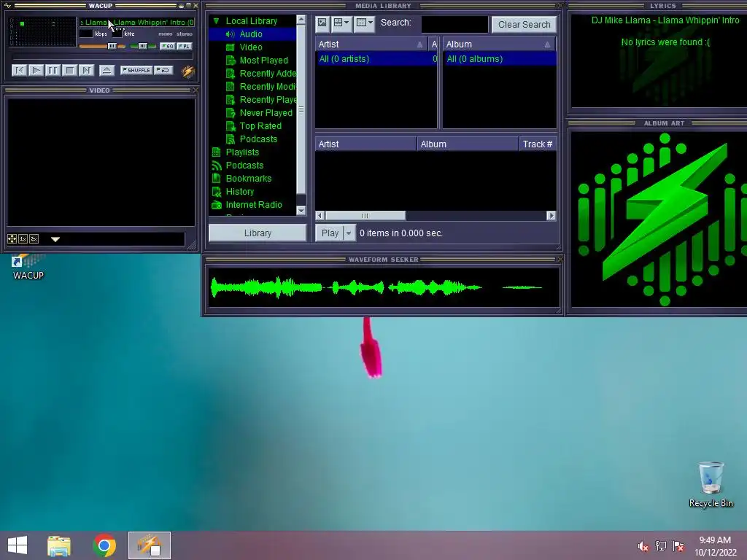The image size is (747, 560).
Task: Click the Track # column header
Action: [x=538, y=144]
